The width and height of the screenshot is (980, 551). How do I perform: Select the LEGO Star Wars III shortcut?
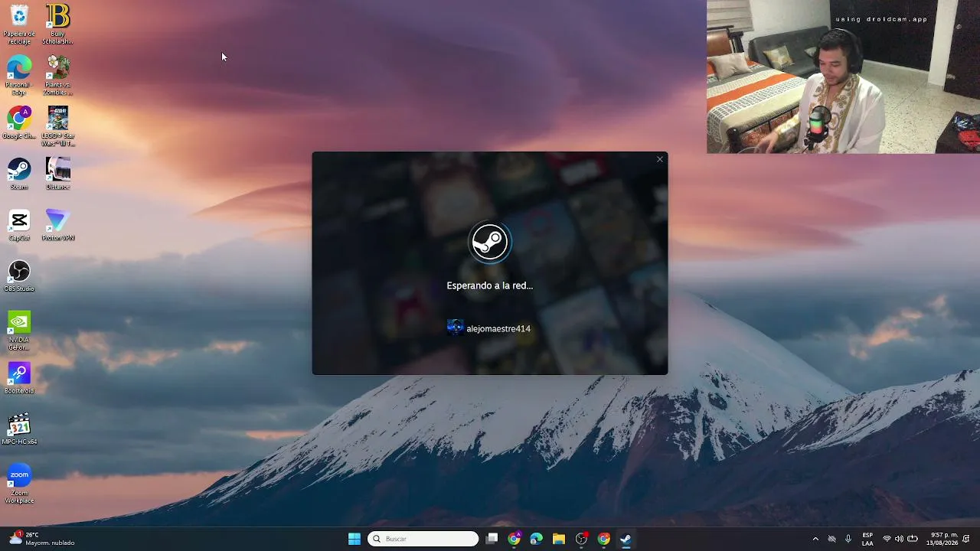(x=57, y=126)
